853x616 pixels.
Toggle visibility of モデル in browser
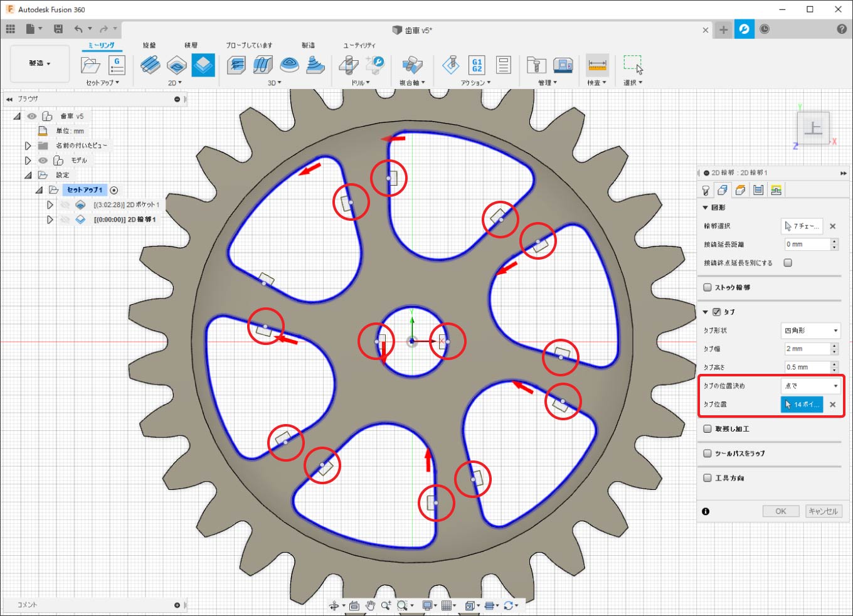43,161
